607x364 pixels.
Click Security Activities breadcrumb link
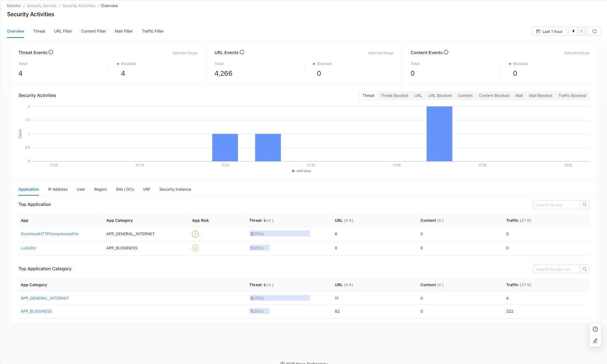[79, 6]
